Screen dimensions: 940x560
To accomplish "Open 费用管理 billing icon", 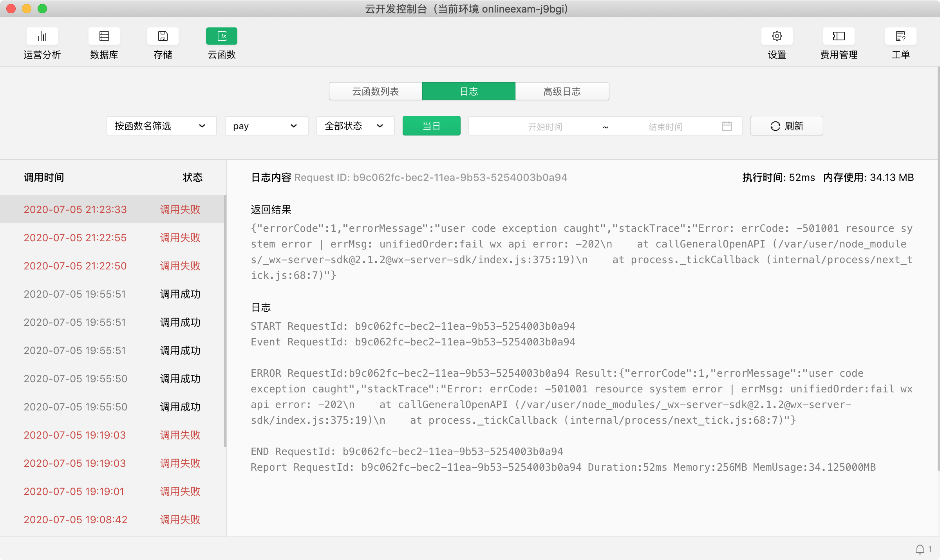I will (x=839, y=36).
